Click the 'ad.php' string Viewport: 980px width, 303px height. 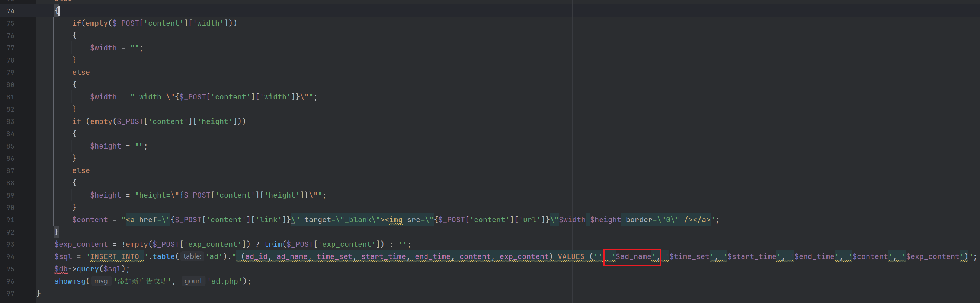click(224, 281)
